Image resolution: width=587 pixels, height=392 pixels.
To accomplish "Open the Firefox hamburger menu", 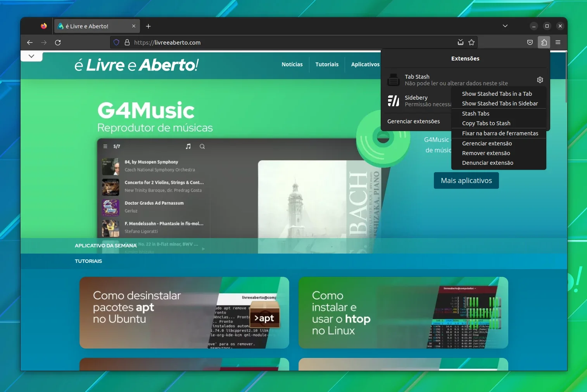I will (558, 42).
